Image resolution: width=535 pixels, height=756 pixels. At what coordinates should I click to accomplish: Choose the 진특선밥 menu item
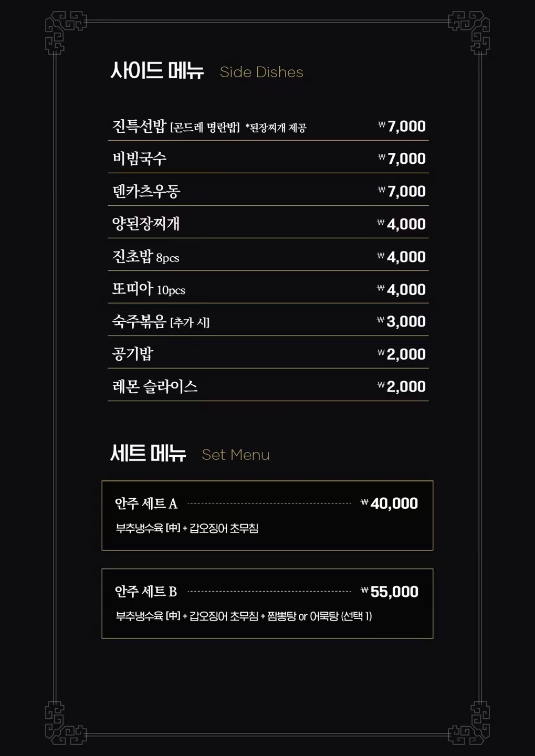(x=139, y=127)
